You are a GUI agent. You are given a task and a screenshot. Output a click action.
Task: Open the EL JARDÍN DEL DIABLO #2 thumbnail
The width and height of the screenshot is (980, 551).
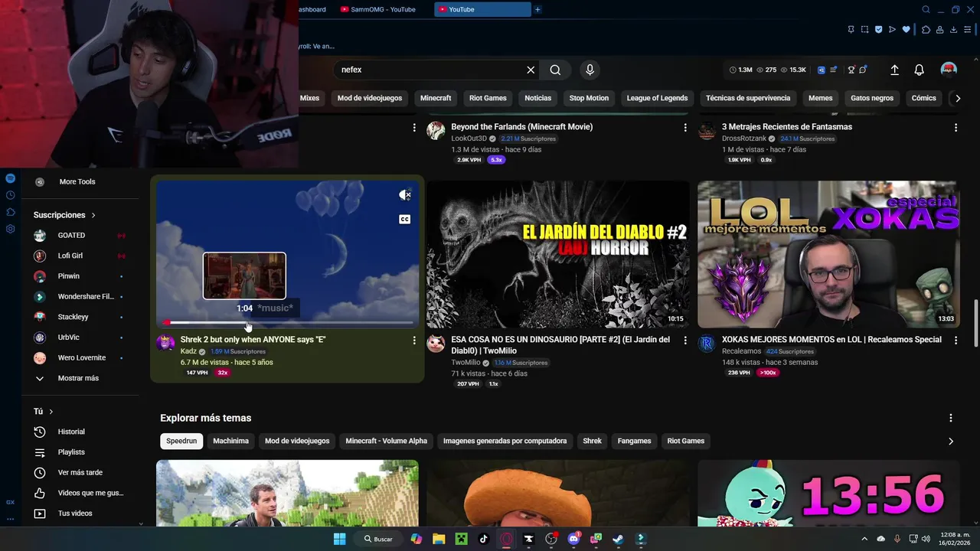click(x=558, y=254)
